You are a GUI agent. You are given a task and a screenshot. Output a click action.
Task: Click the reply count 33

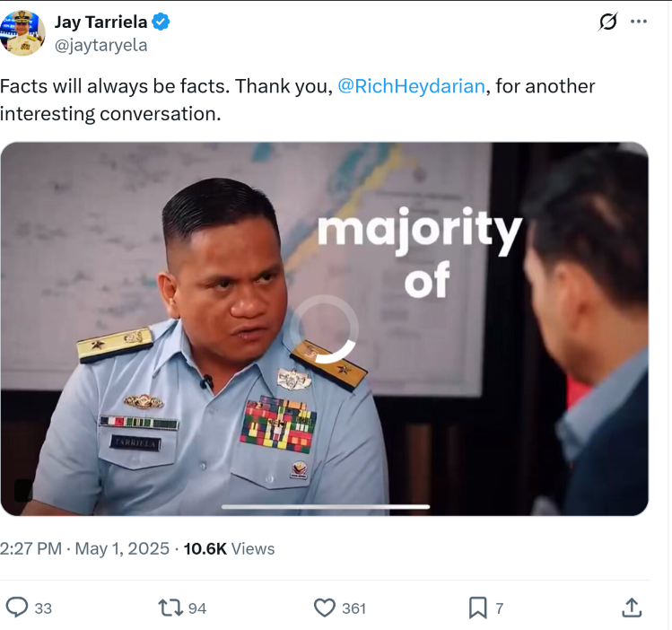click(43, 608)
